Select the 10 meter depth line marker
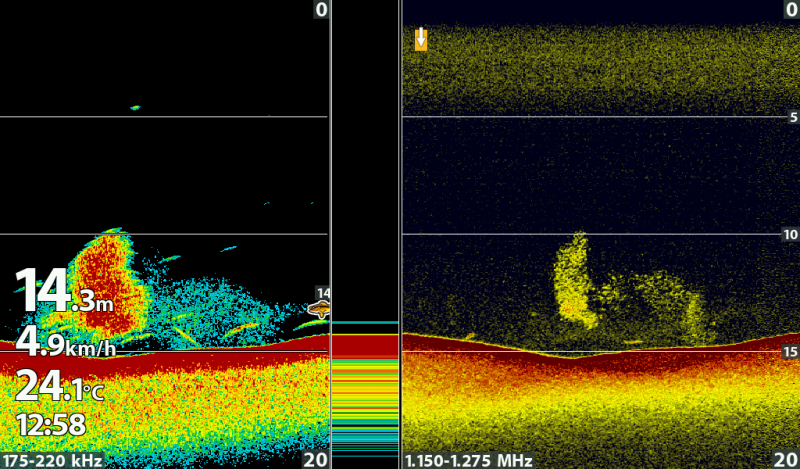The width and height of the screenshot is (800, 469). click(790, 234)
